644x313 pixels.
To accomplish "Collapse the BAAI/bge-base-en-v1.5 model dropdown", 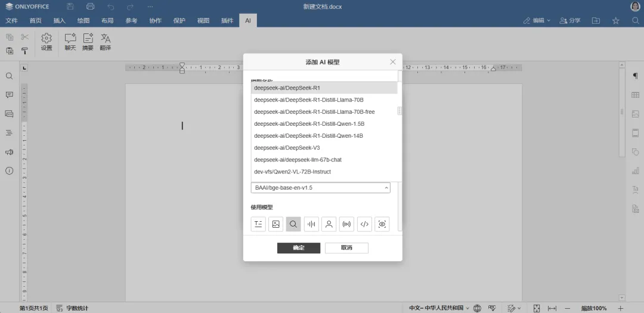I will [x=386, y=188].
